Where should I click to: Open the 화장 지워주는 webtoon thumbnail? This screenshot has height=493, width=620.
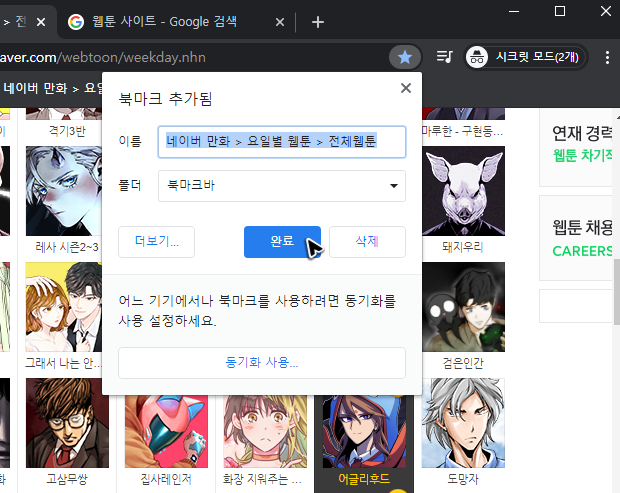click(265, 431)
